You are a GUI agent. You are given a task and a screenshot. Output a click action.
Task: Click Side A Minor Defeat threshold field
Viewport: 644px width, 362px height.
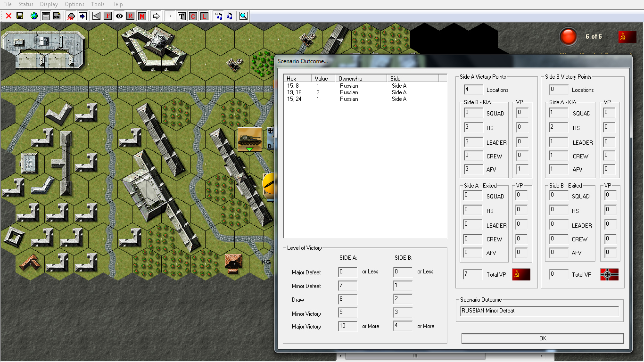click(x=347, y=286)
